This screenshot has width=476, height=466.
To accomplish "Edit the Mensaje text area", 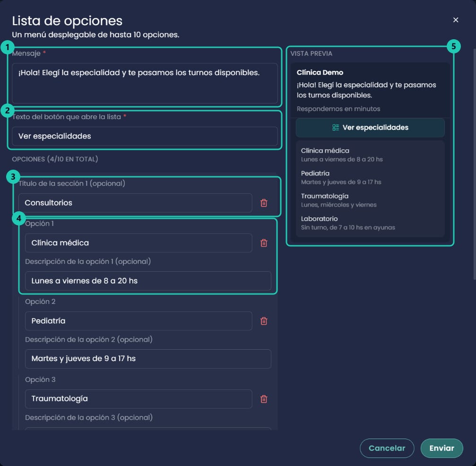I will click(x=145, y=83).
